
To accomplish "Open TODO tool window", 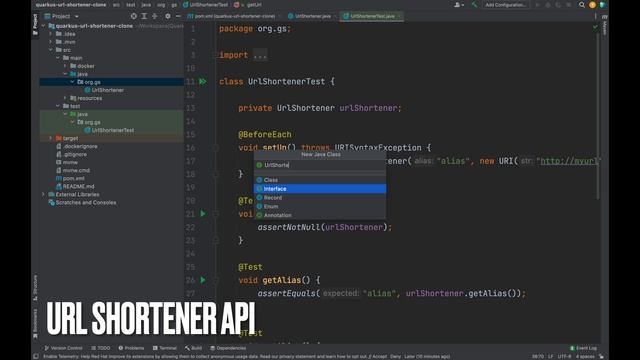I will pos(101,348).
